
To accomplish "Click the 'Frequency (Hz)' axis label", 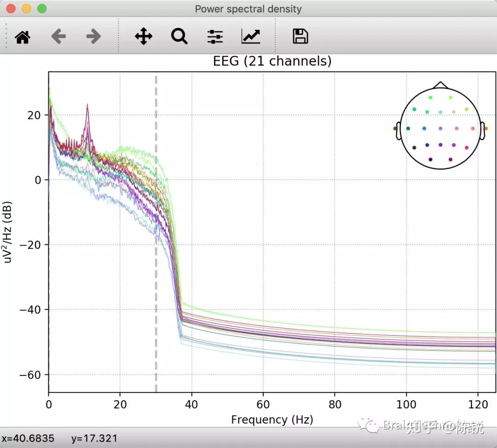I will click(272, 419).
